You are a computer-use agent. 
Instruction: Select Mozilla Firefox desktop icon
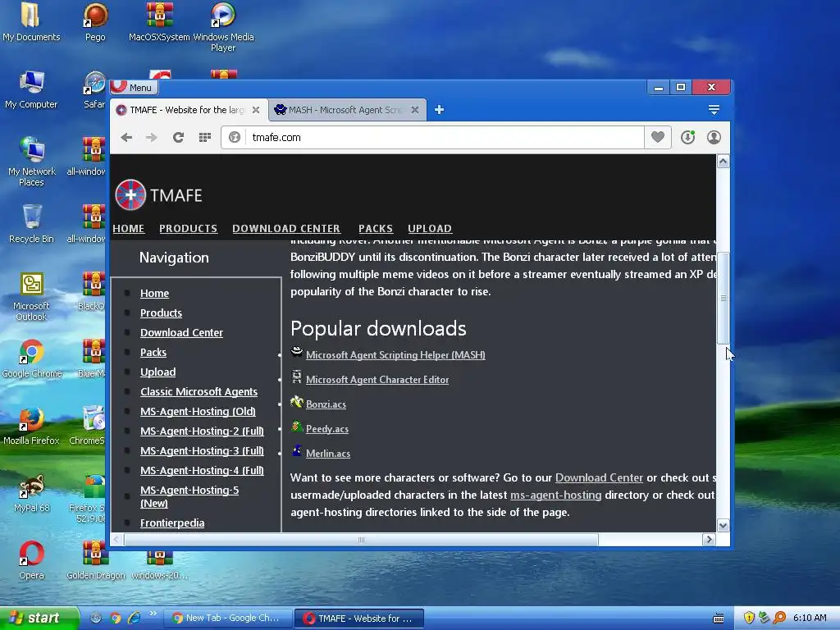[31, 426]
